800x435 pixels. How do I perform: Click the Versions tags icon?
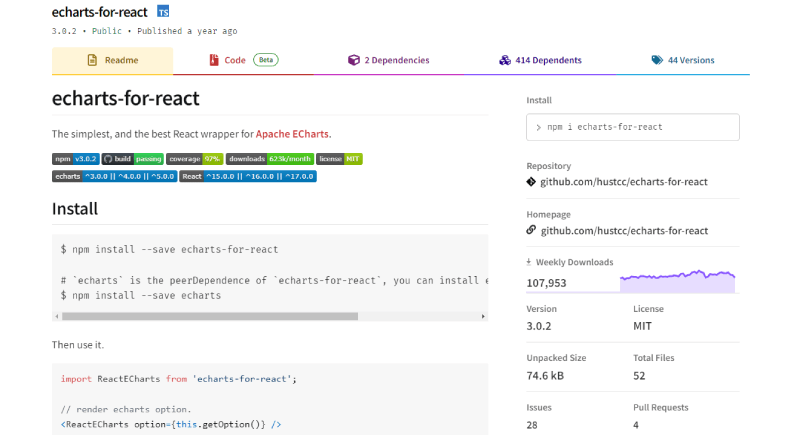coord(657,60)
